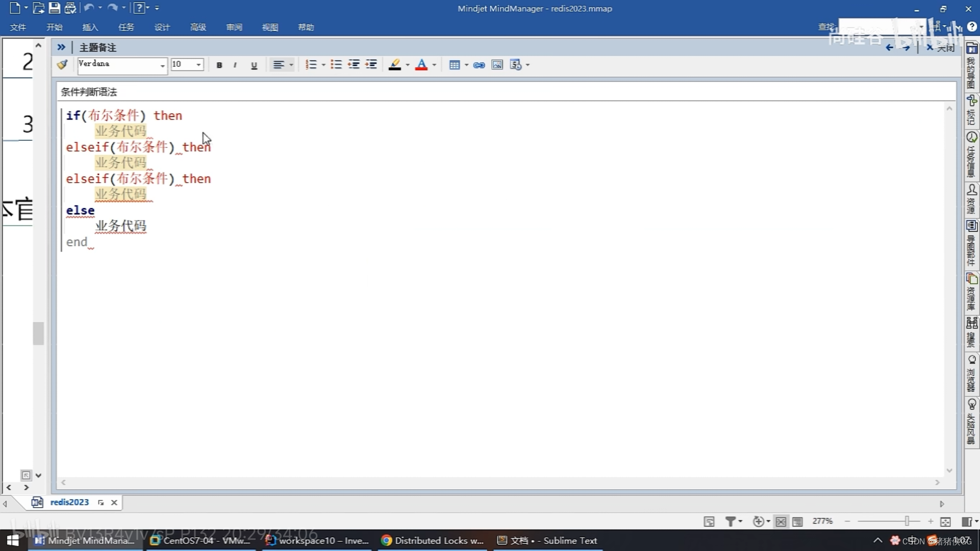Click the zoom in plus button

tap(931, 521)
